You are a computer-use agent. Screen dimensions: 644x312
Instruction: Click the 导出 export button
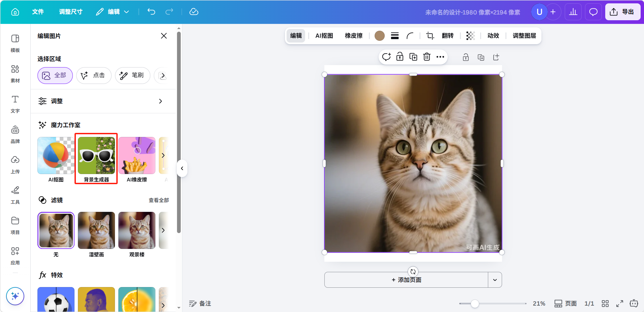[622, 12]
